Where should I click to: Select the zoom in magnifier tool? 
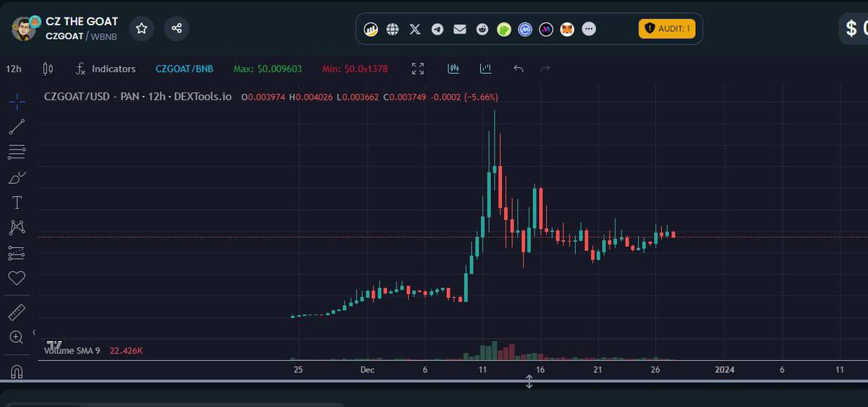point(17,337)
